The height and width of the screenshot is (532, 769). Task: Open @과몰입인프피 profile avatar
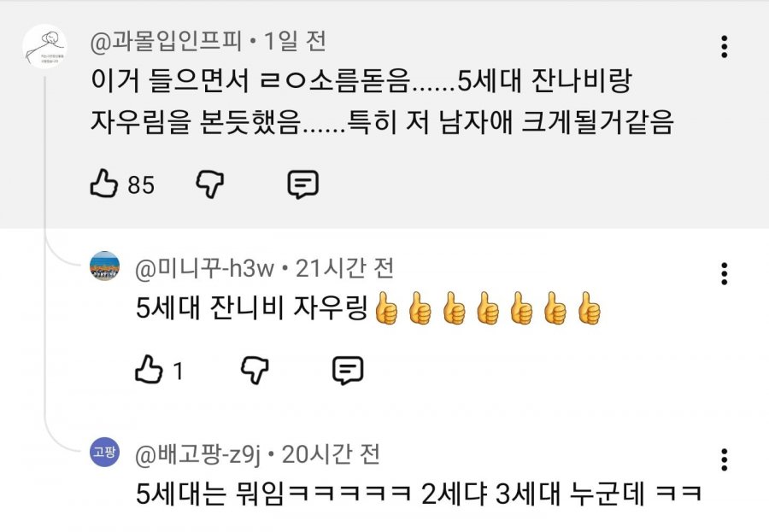[45, 47]
